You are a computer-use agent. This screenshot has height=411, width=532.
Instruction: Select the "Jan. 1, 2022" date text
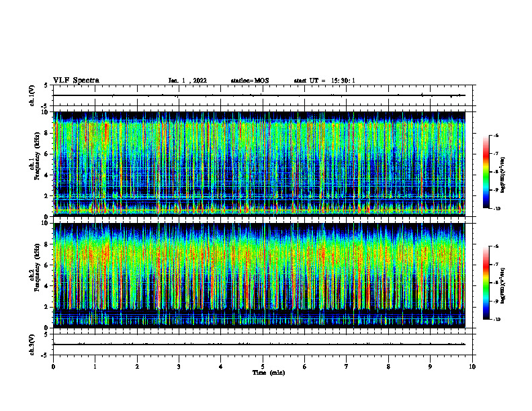(x=187, y=81)
